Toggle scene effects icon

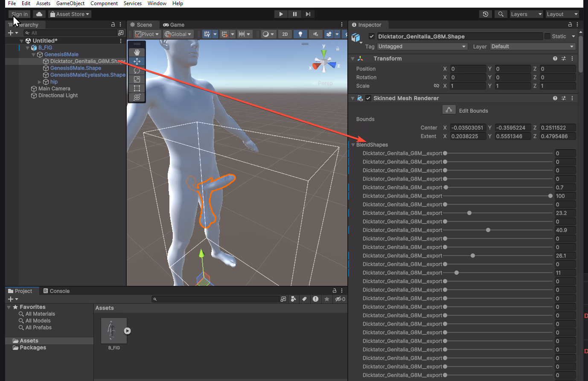click(329, 34)
